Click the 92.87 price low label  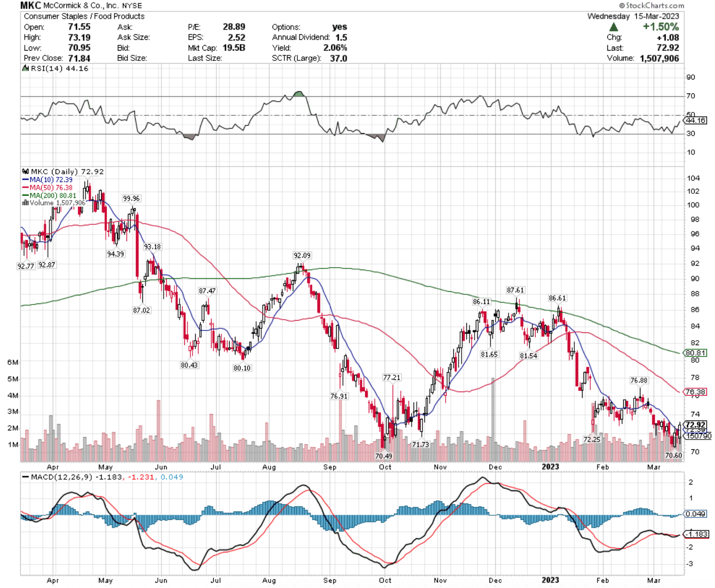coord(47,265)
